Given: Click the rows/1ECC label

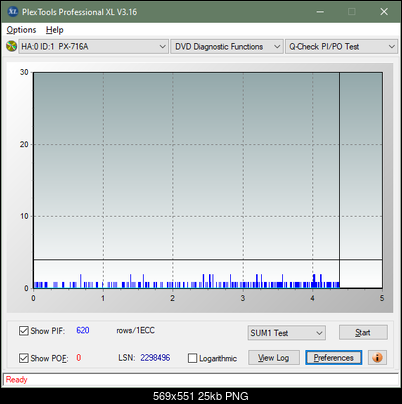Looking at the screenshot, I should coord(135,330).
